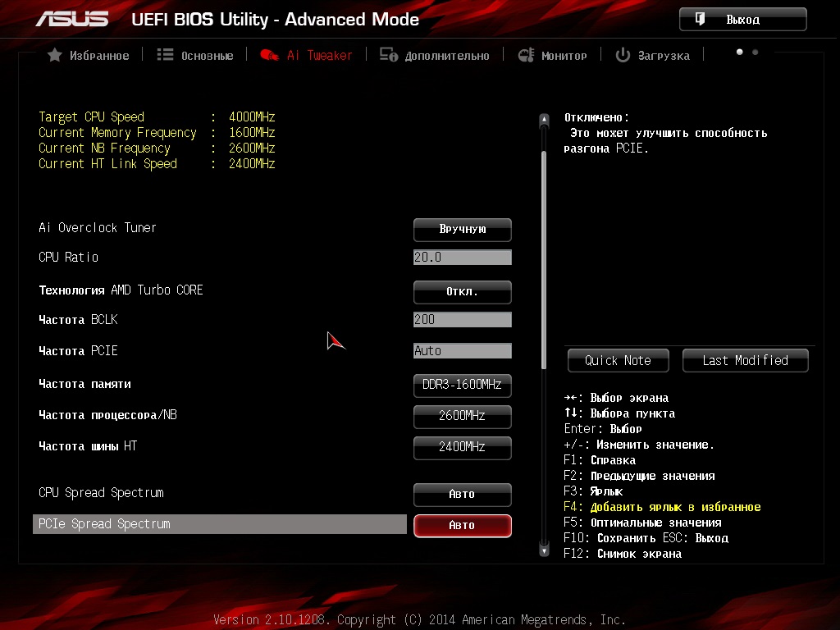Screen dimensions: 840x630
Task: Select the Технология AMD Turbo CORE label
Action: (x=121, y=290)
